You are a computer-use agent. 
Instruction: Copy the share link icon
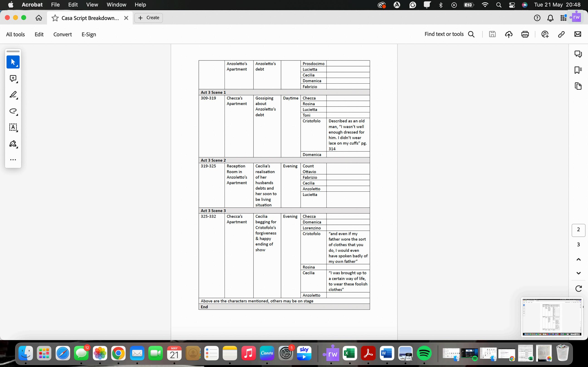(x=561, y=34)
